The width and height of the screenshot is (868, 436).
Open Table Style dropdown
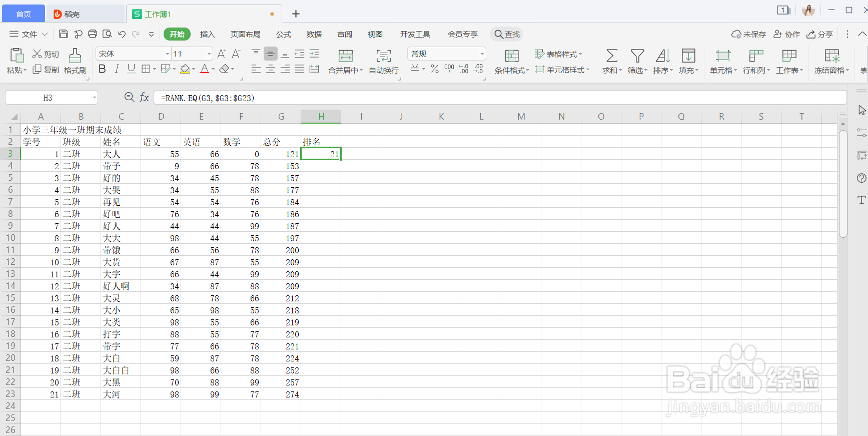[x=558, y=54]
